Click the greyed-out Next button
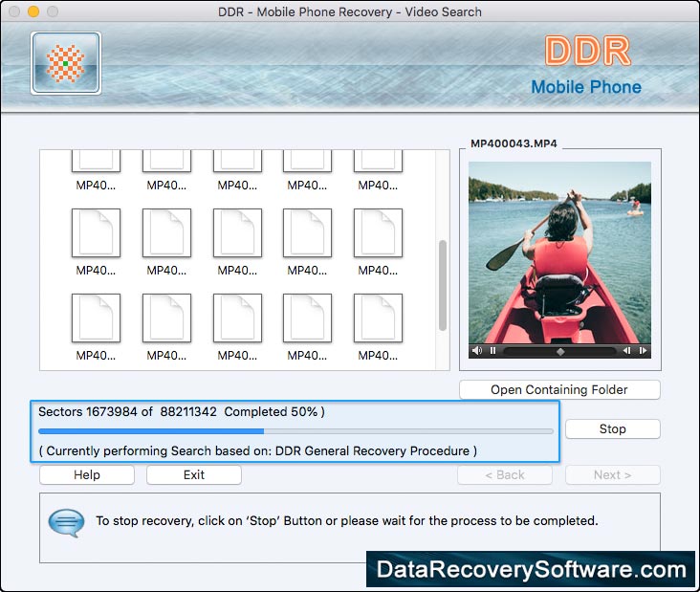This screenshot has height=592, width=700. click(x=612, y=474)
